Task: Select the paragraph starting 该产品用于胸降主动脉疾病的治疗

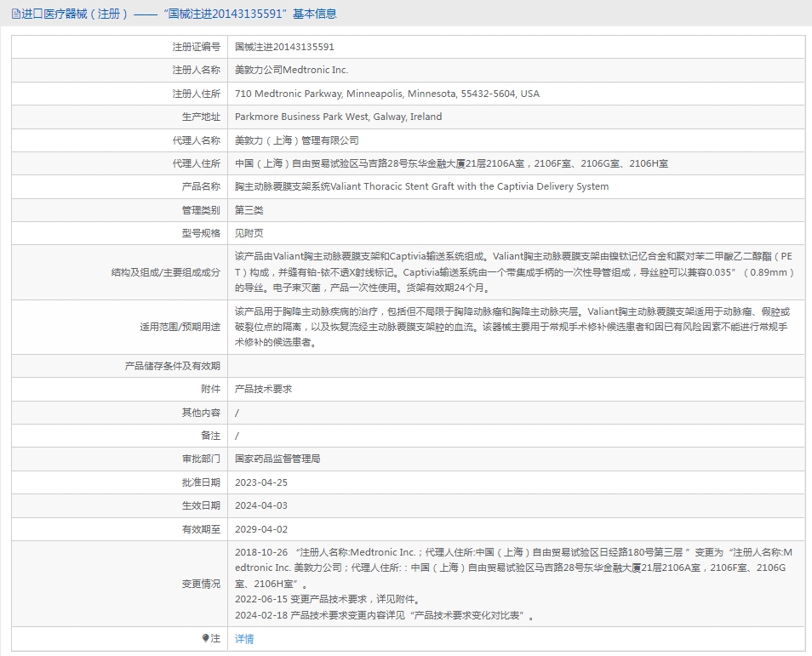Action: coord(512,328)
